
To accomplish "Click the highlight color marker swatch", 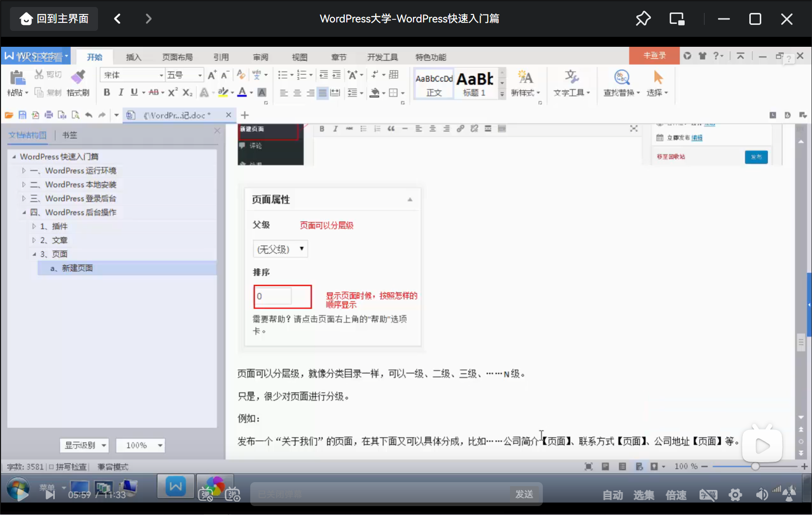I will pos(223,93).
